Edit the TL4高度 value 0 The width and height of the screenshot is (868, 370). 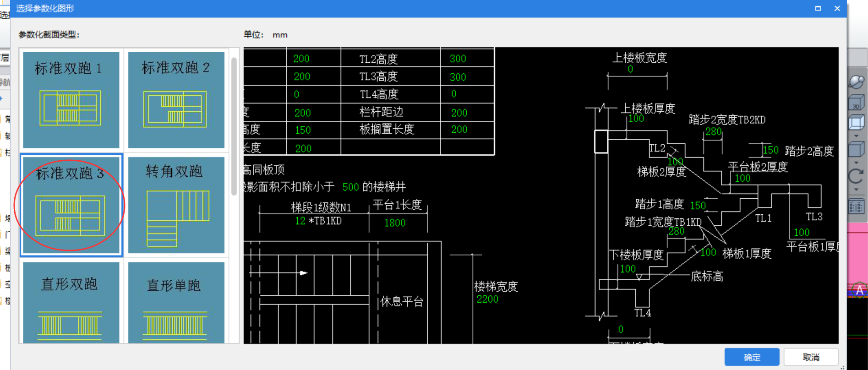453,94
